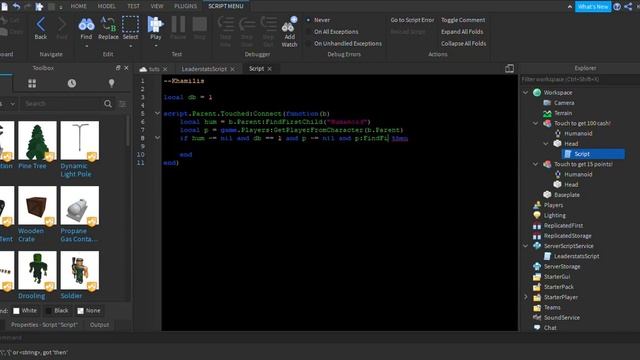Click the Share icon at top right

coord(628,7)
